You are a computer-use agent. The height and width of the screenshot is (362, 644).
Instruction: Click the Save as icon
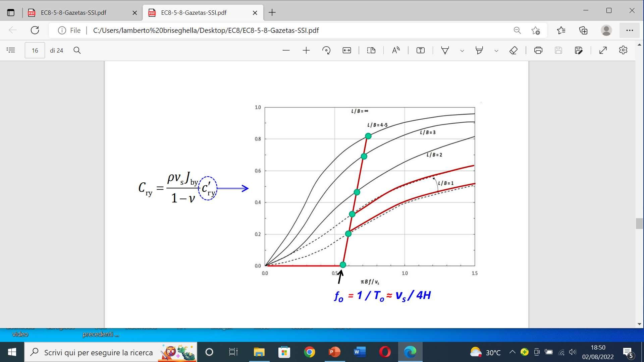tap(579, 50)
